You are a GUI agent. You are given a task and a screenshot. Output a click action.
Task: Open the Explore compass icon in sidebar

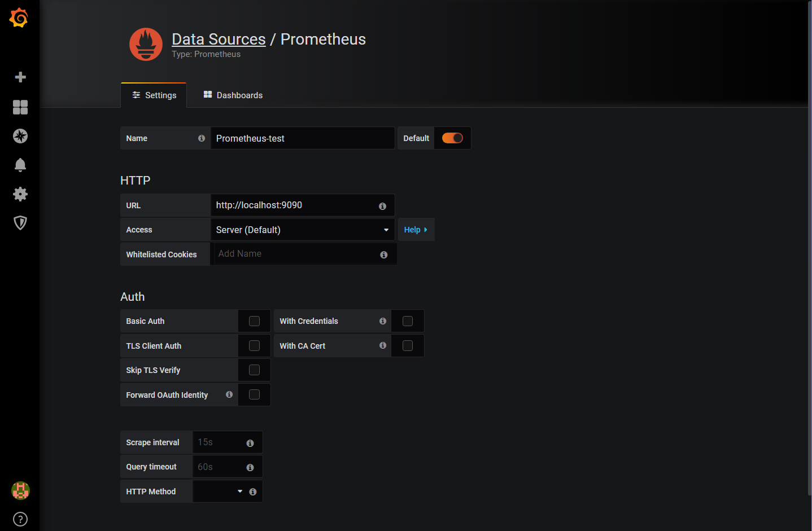coord(20,136)
